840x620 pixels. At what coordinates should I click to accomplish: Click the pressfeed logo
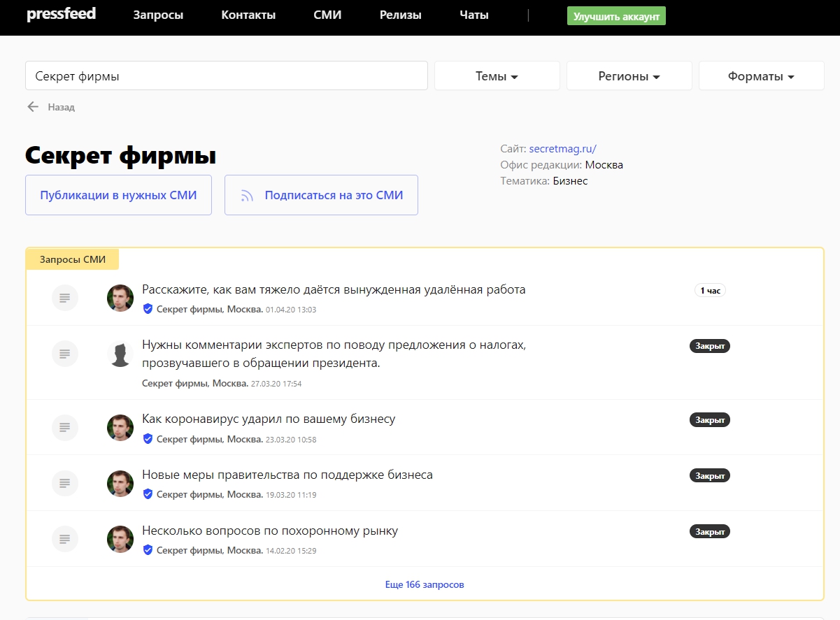tap(61, 15)
